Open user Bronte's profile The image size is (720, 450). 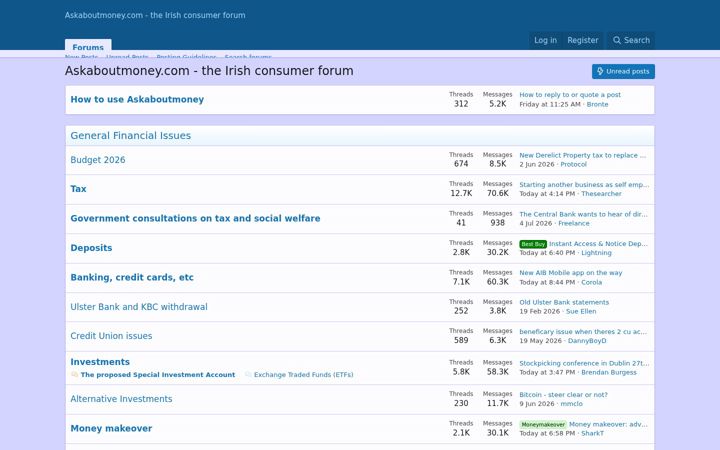tap(597, 104)
